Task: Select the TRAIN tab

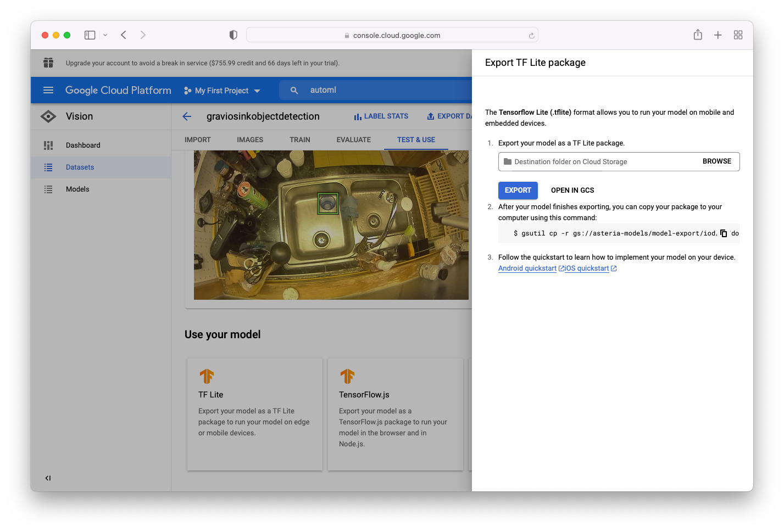Action: coord(299,139)
